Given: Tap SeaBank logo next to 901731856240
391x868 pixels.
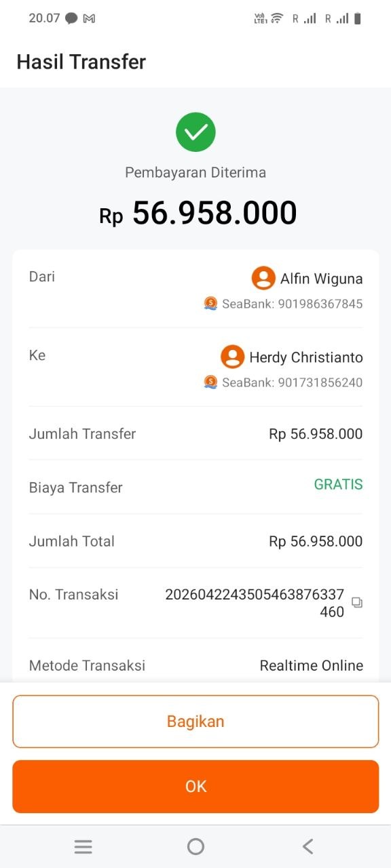Looking at the screenshot, I should coord(211,382).
